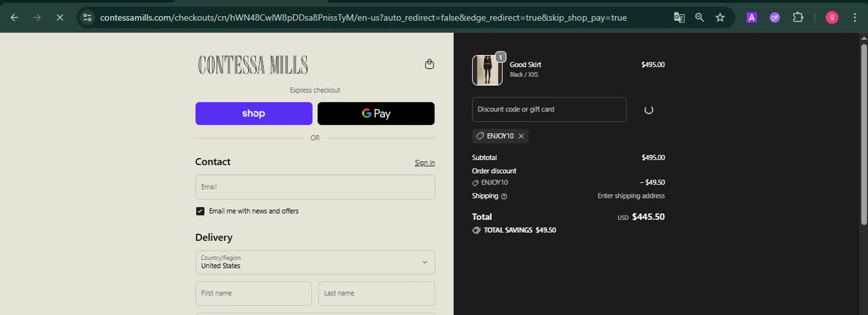Open site information icon in address bar

click(87, 17)
